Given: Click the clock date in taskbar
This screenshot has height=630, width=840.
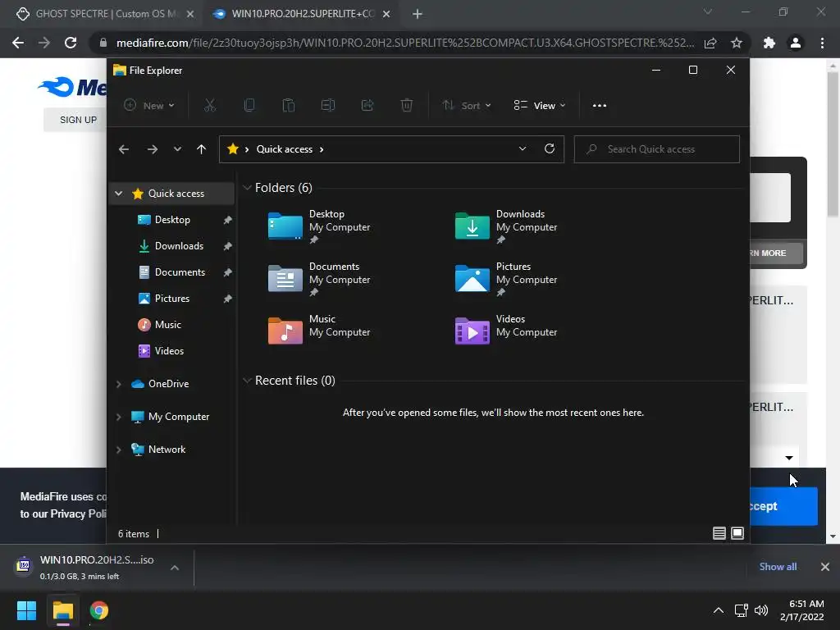Looking at the screenshot, I should [802, 610].
